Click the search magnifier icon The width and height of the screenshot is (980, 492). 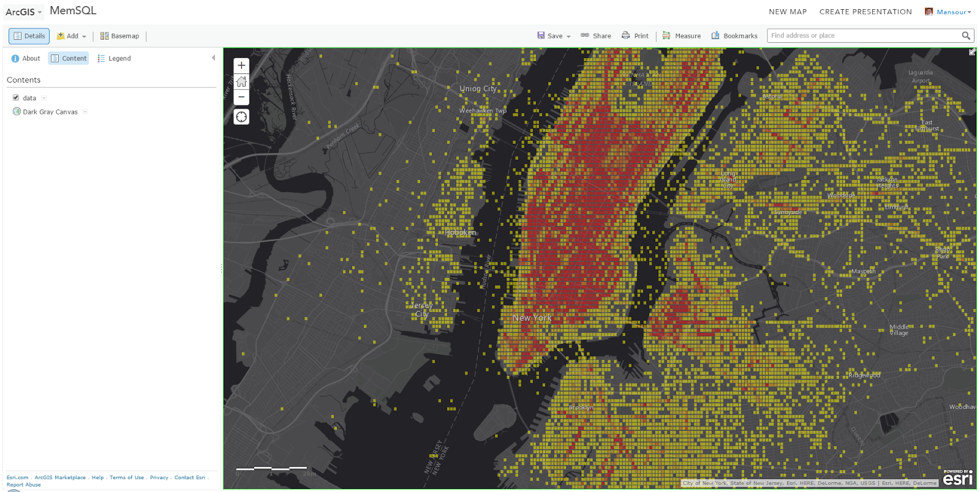(966, 35)
